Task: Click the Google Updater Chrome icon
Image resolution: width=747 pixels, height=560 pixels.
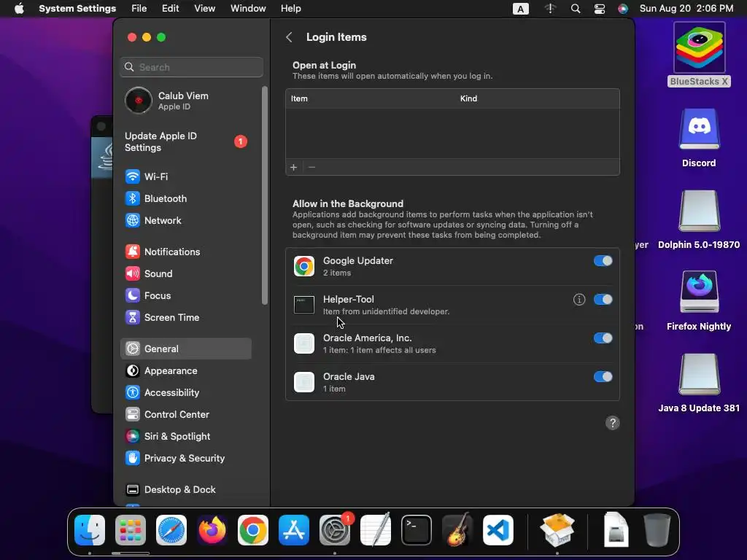Action: point(304,266)
